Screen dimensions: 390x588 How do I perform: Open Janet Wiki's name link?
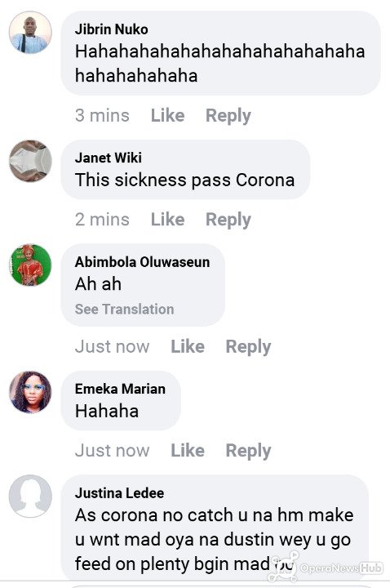coord(109,158)
